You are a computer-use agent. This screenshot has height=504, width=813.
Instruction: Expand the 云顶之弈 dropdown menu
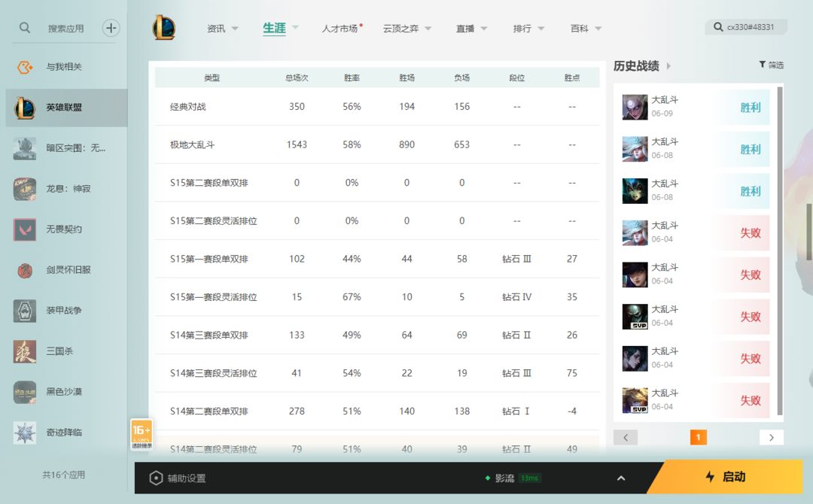click(x=428, y=29)
